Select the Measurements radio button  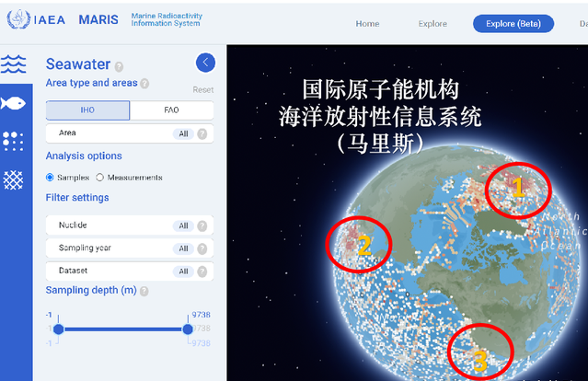pos(99,178)
